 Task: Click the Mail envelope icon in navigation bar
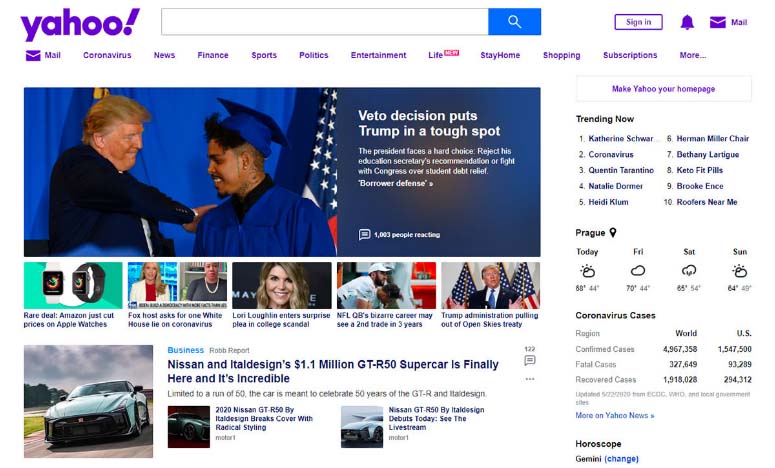point(33,56)
